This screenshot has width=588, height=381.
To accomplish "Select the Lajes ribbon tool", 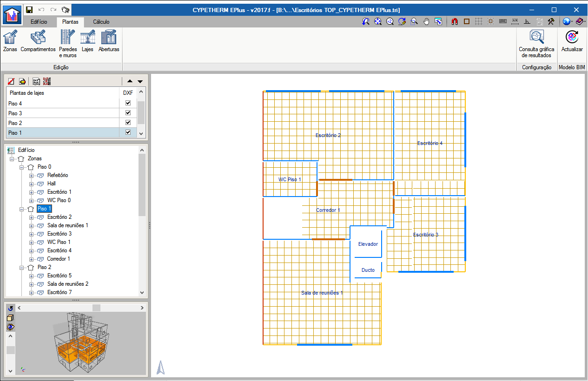I will pos(87,41).
